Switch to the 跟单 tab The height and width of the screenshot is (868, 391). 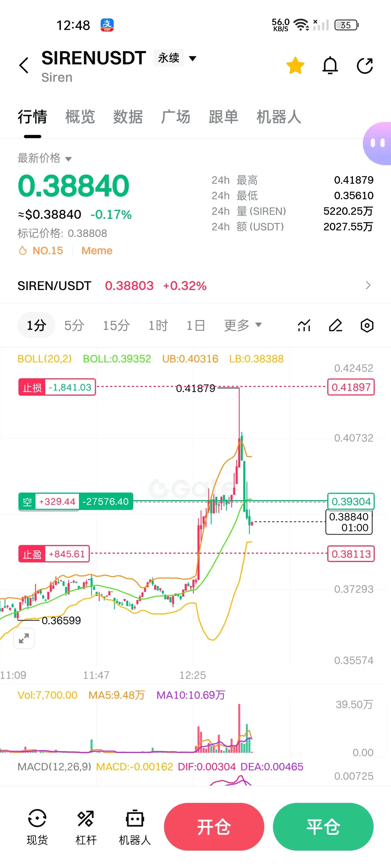pos(223,117)
